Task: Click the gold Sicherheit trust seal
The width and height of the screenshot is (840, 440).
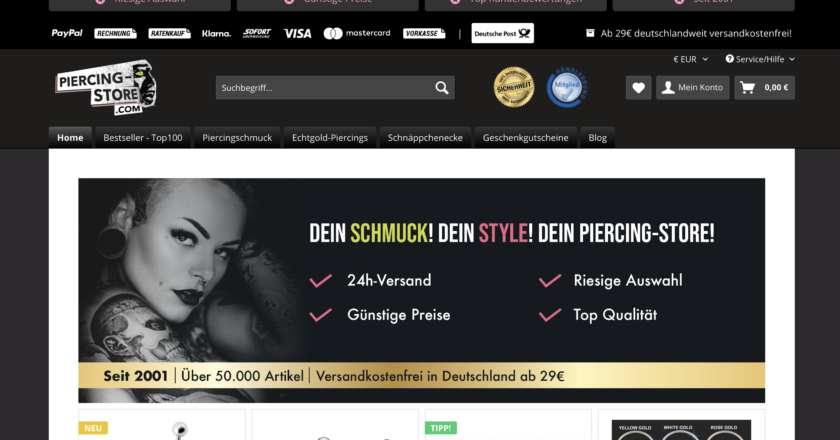Action: pos(514,87)
